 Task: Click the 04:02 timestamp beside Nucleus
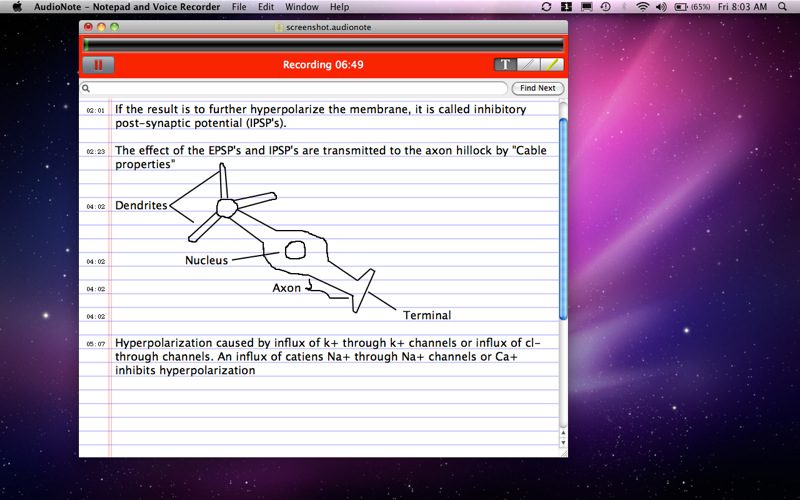[x=95, y=262]
